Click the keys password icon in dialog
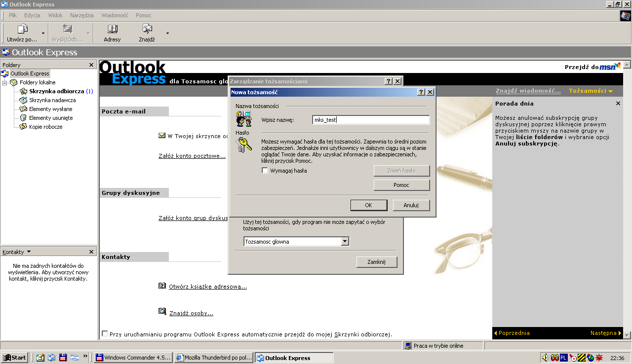This screenshot has height=364, width=632. coord(244,145)
